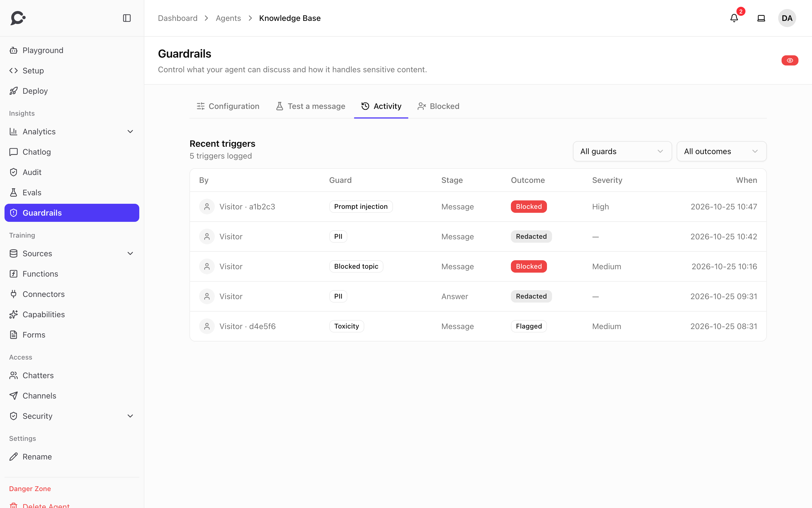Go to Setup page
This screenshot has height=508, width=812.
click(x=72, y=71)
